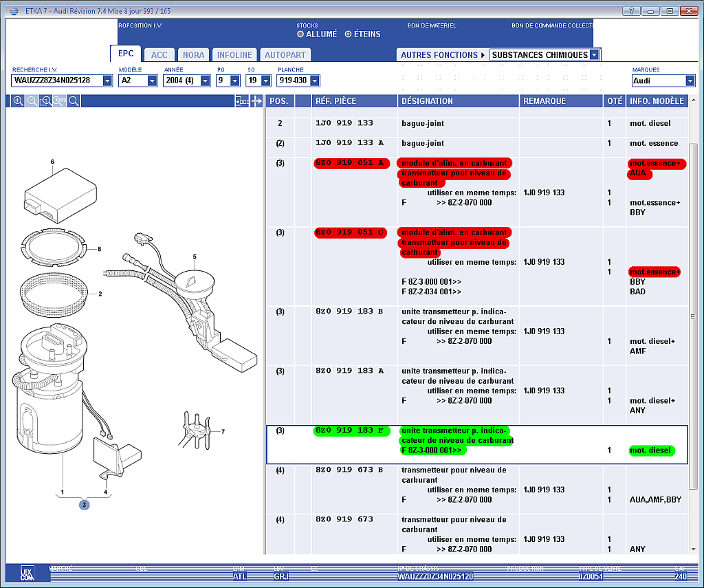
Task: Click the REMARQUE column header
Action: click(x=561, y=101)
